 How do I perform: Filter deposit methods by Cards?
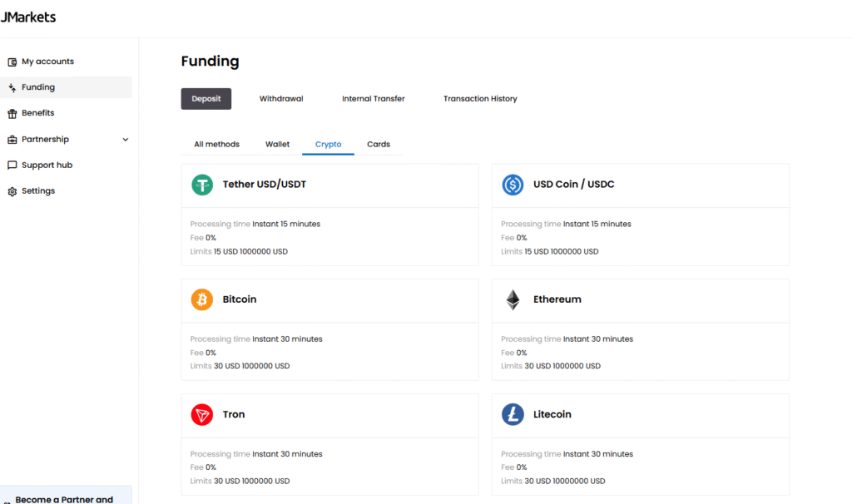pyautogui.click(x=379, y=145)
